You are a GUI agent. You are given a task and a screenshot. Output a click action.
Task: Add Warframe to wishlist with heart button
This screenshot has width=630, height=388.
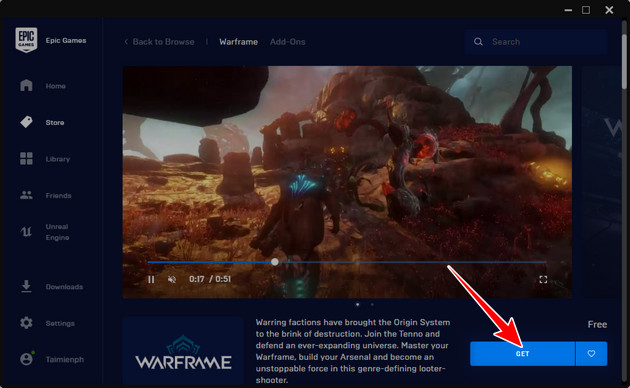pos(591,353)
